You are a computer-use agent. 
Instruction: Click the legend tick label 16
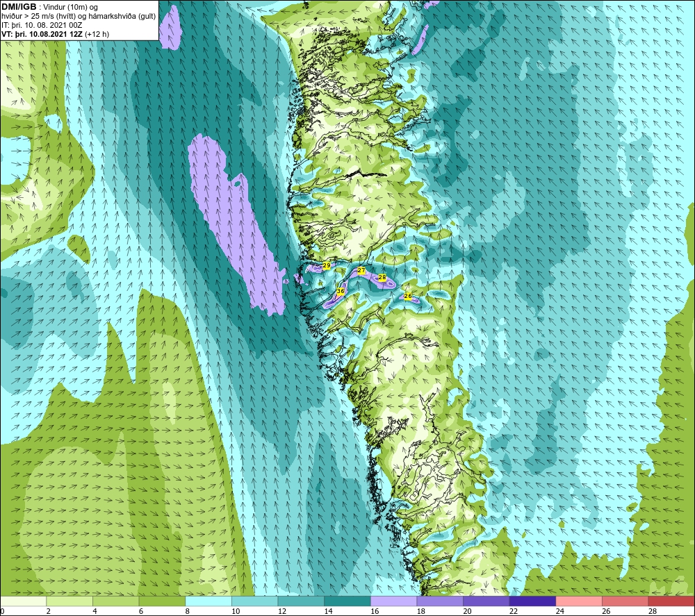(375, 611)
